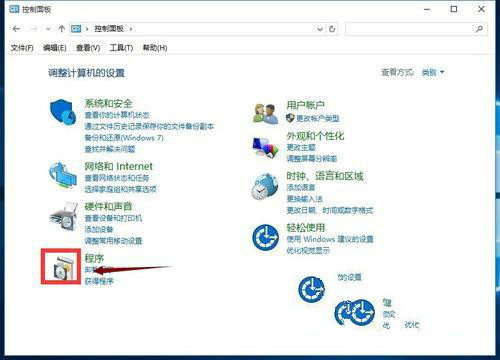The image size is (500, 360).
Task: Click the 控制面板 breadcrumb in address bar
Action: (109, 29)
